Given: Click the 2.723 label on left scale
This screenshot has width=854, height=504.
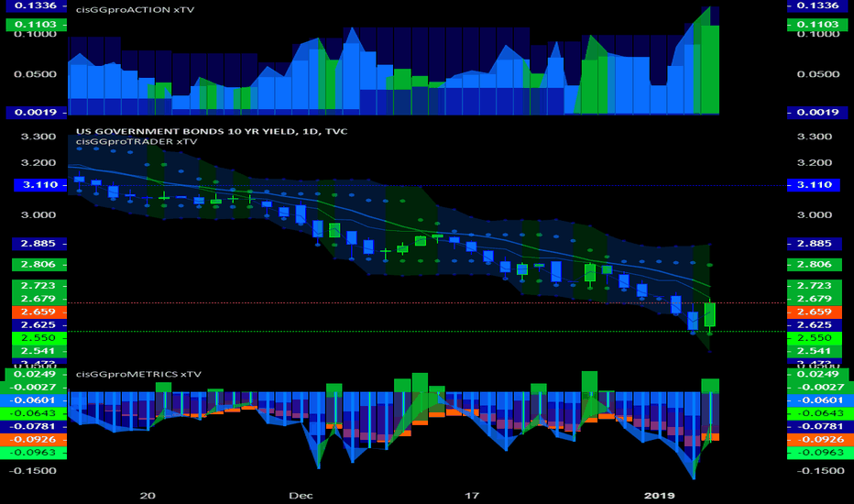Looking at the screenshot, I should [x=39, y=286].
